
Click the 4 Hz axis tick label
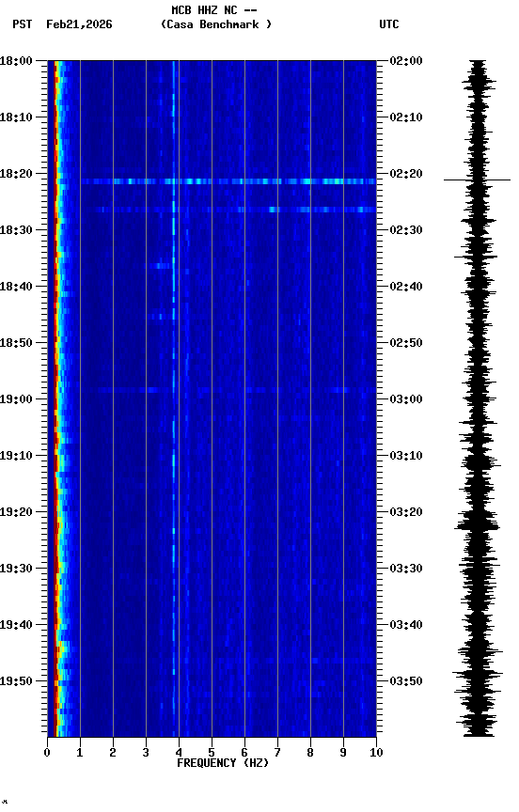[179, 753]
